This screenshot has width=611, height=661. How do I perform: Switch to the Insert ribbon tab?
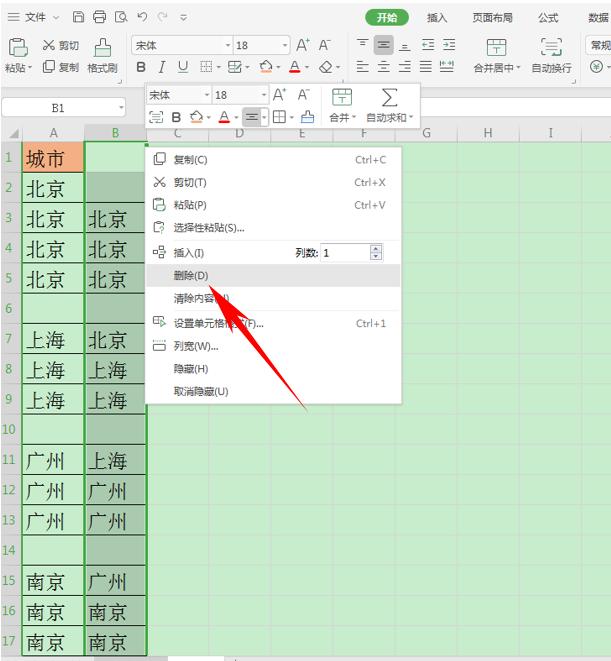436,17
